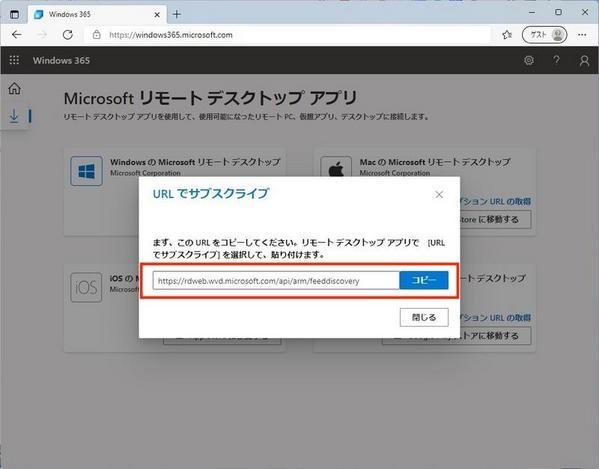Reload the page with Refresh icon
The image size is (599, 469).
click(68, 35)
